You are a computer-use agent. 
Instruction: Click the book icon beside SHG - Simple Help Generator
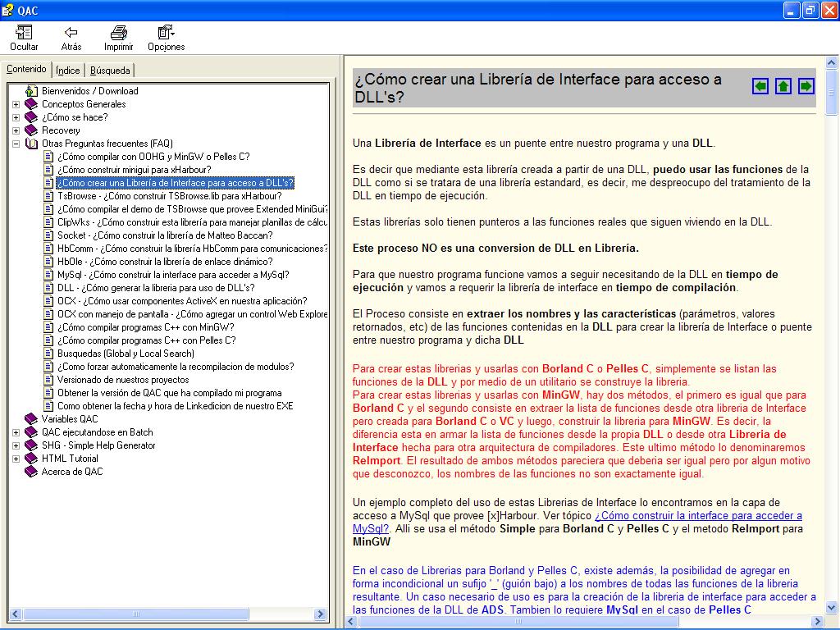coord(32,445)
